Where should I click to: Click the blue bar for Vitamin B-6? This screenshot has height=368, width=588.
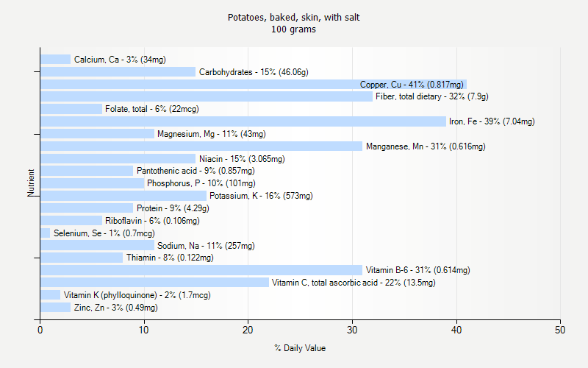[201, 270]
